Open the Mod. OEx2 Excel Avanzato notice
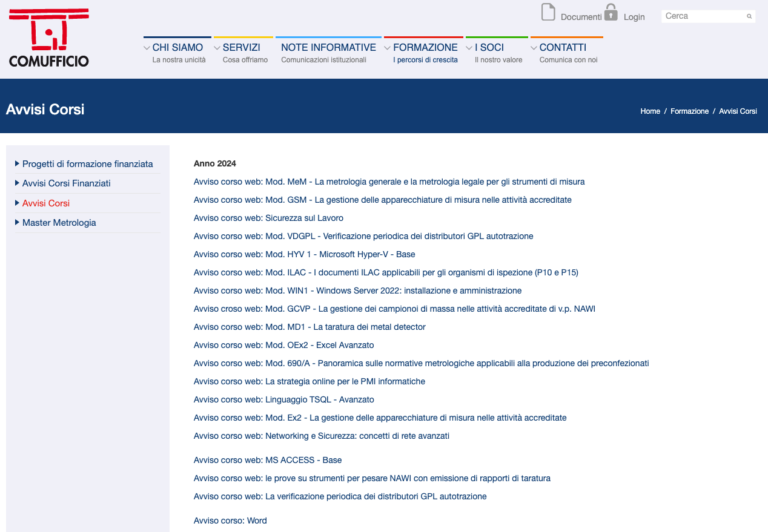 (284, 345)
